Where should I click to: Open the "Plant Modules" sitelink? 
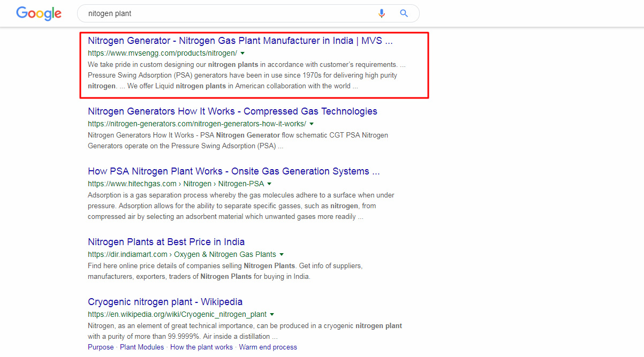(x=142, y=347)
